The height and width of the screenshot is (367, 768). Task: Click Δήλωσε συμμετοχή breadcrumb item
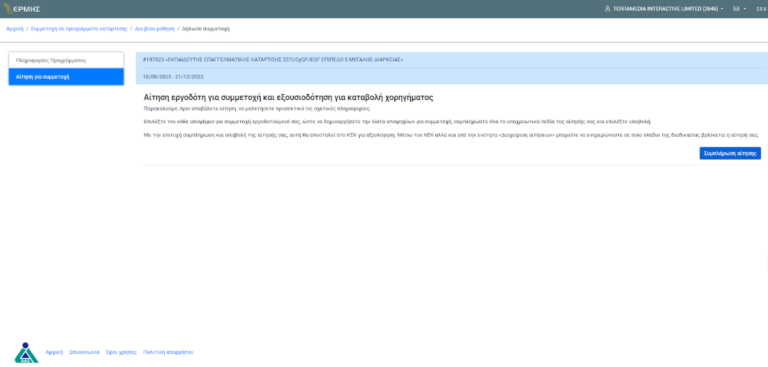click(x=206, y=29)
